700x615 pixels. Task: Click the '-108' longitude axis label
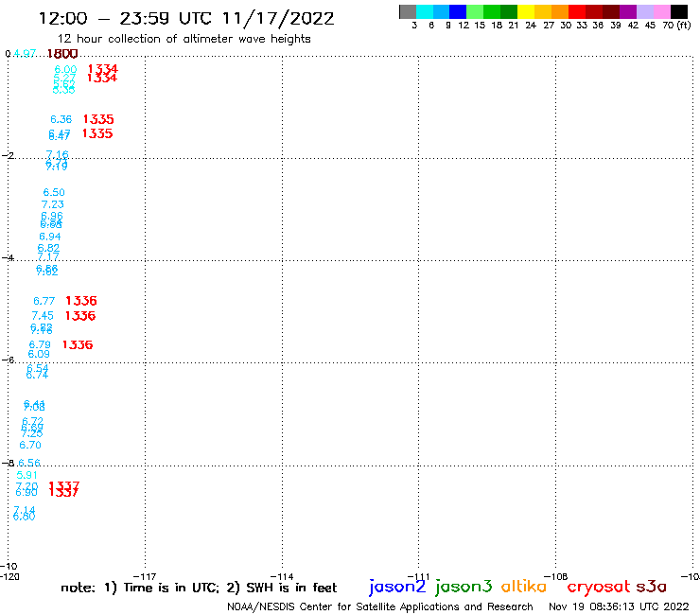tap(556, 576)
